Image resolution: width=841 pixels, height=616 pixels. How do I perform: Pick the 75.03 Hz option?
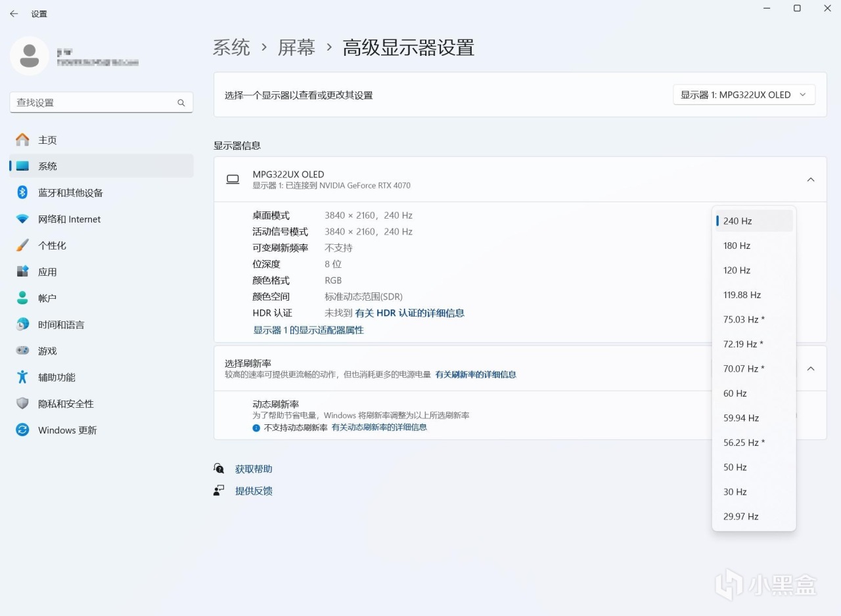click(x=754, y=319)
